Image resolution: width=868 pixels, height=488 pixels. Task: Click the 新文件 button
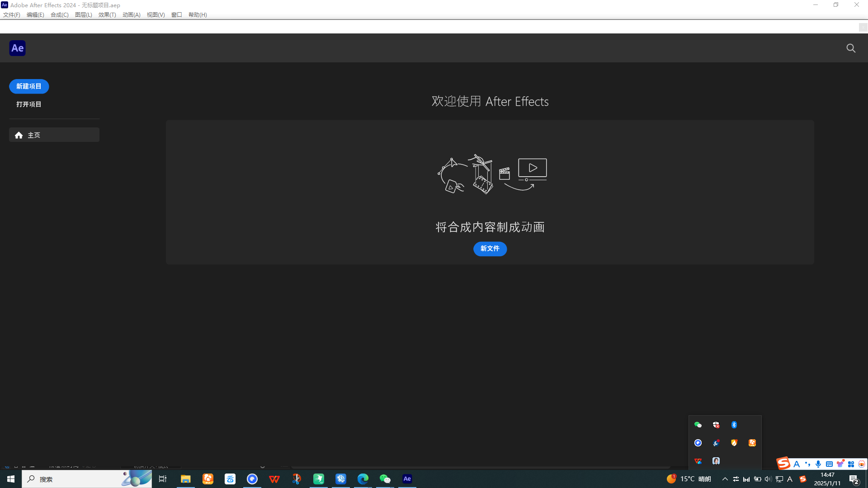coord(490,249)
